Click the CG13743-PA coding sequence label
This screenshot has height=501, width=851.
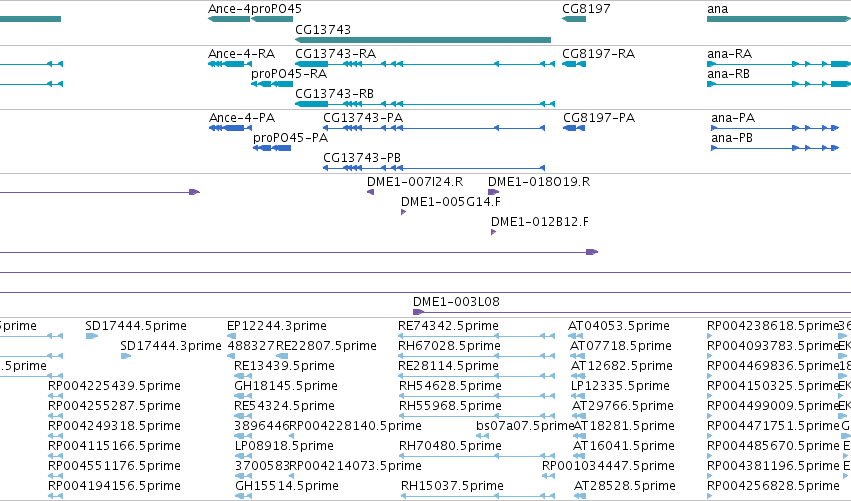(x=363, y=118)
